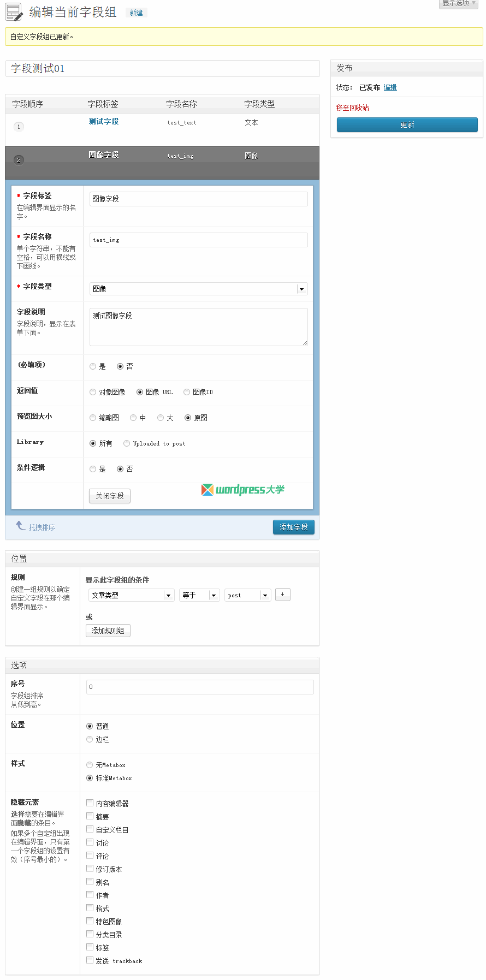Click the 图像字段 field row header
The width and height of the screenshot is (486, 980).
pyautogui.click(x=162, y=163)
